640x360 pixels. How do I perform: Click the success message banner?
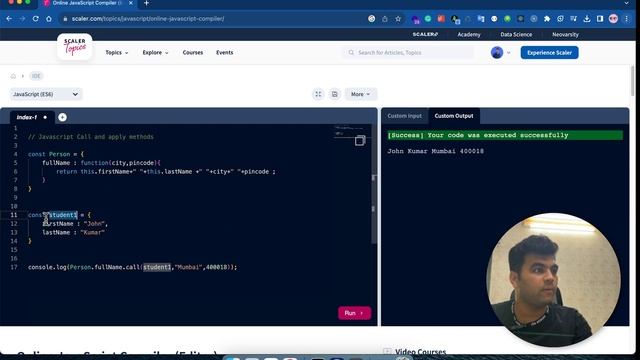tap(505, 135)
